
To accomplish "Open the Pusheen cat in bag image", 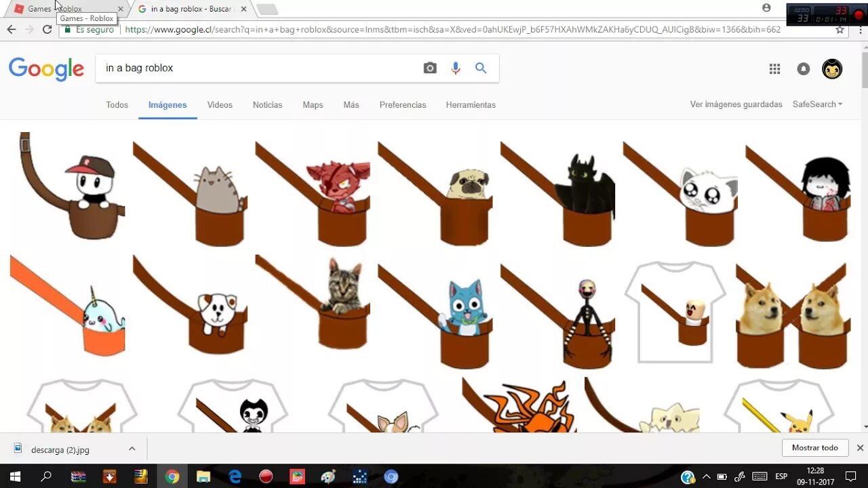I will pyautogui.click(x=191, y=193).
